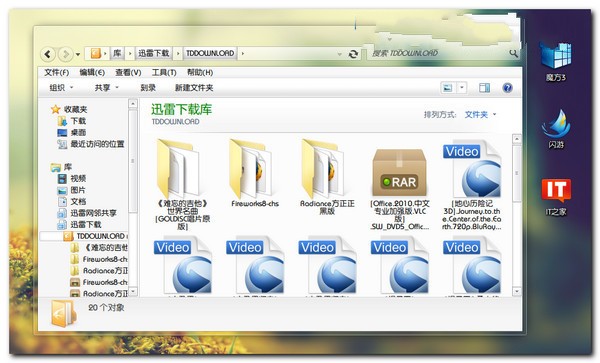Open the 组织 toolbar dropdown

(61, 88)
